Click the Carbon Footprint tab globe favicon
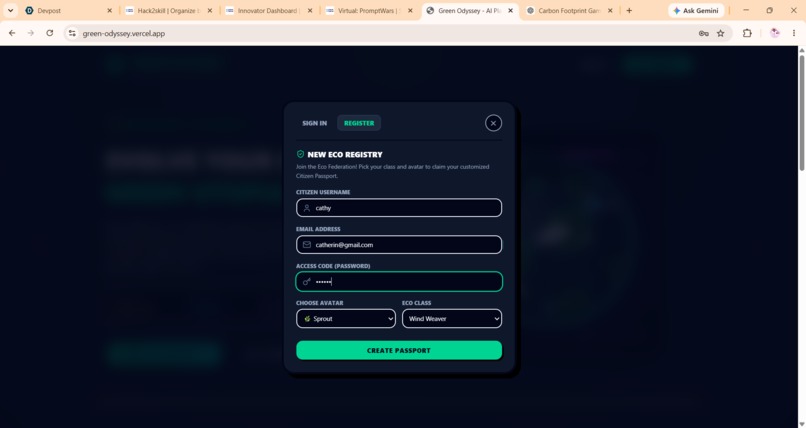806x428 pixels. click(x=530, y=11)
